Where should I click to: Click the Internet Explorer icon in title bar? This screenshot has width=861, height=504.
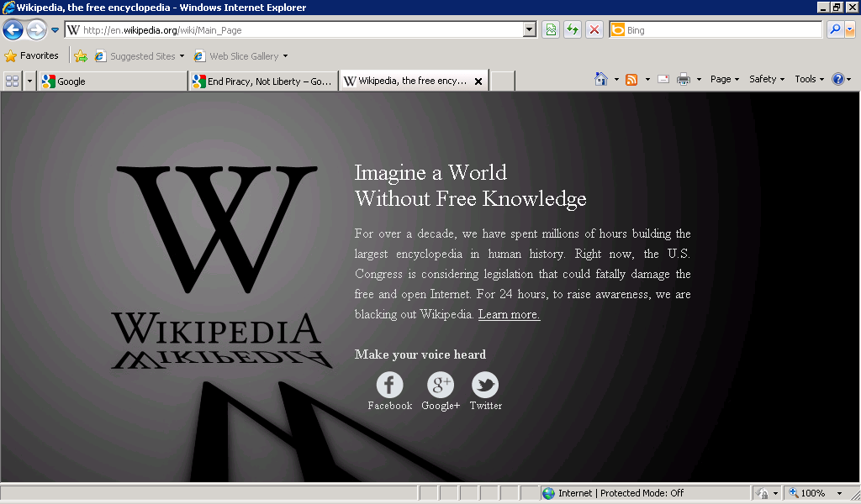point(8,7)
